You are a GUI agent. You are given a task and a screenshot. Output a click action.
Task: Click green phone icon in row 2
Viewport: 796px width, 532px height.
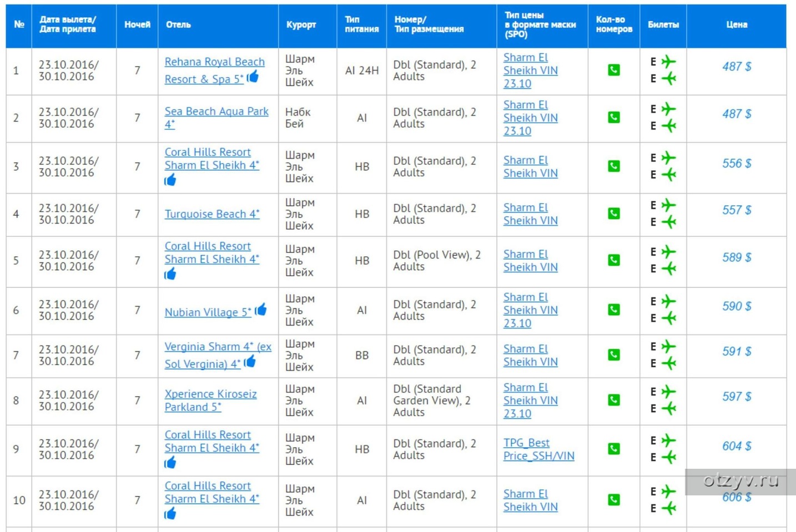click(613, 117)
